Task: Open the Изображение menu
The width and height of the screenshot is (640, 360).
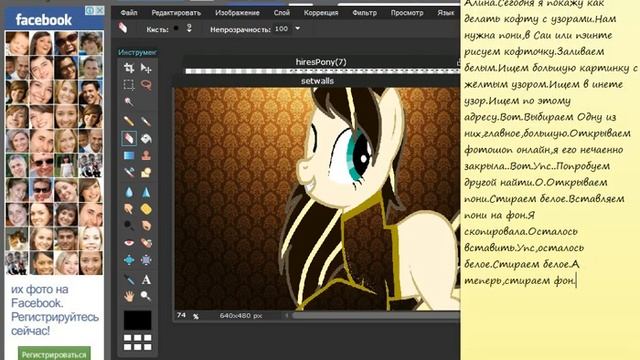Action: [237, 13]
